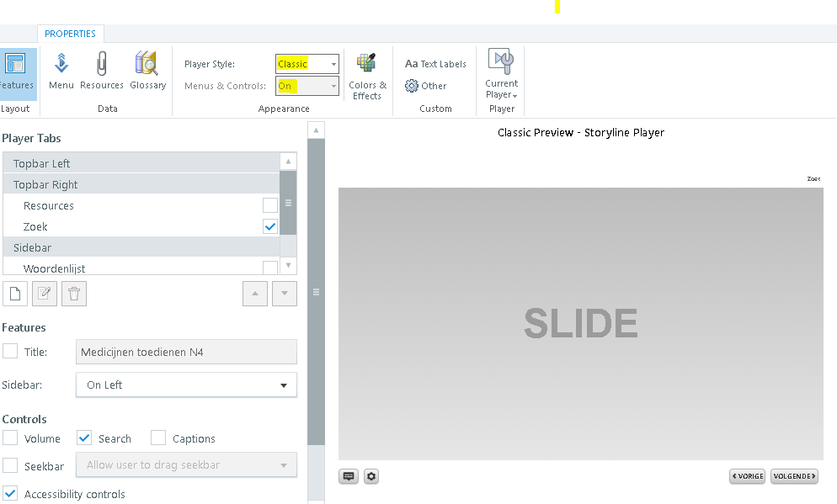837x504 pixels.
Task: Open the Sidebar position dropdown
Action: [x=186, y=385]
